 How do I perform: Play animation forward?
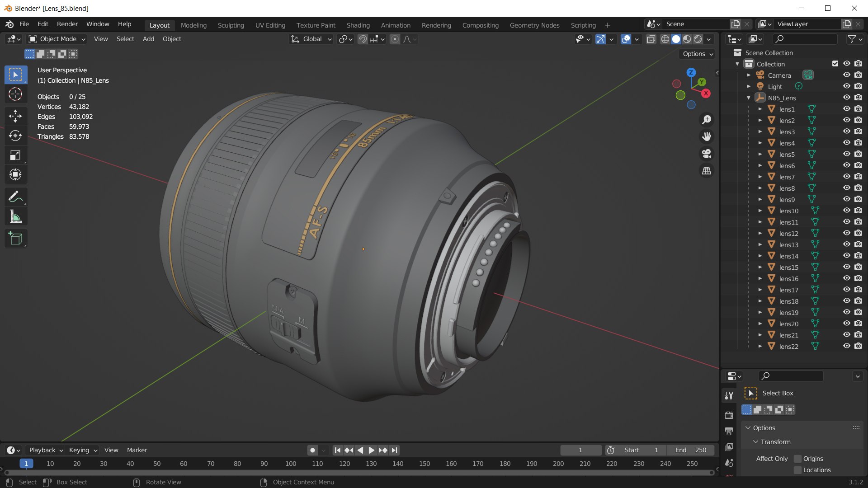coord(371,450)
